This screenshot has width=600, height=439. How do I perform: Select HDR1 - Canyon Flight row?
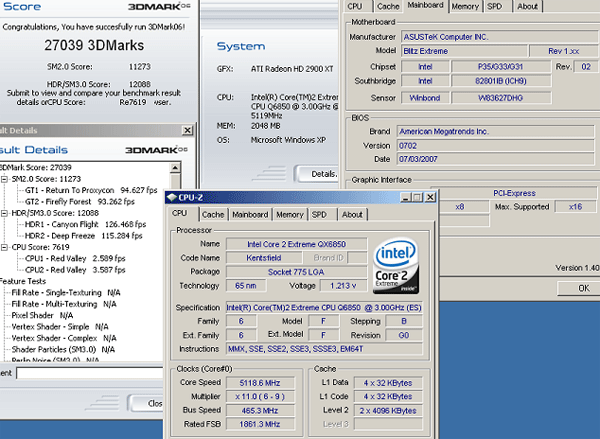[x=85, y=225]
